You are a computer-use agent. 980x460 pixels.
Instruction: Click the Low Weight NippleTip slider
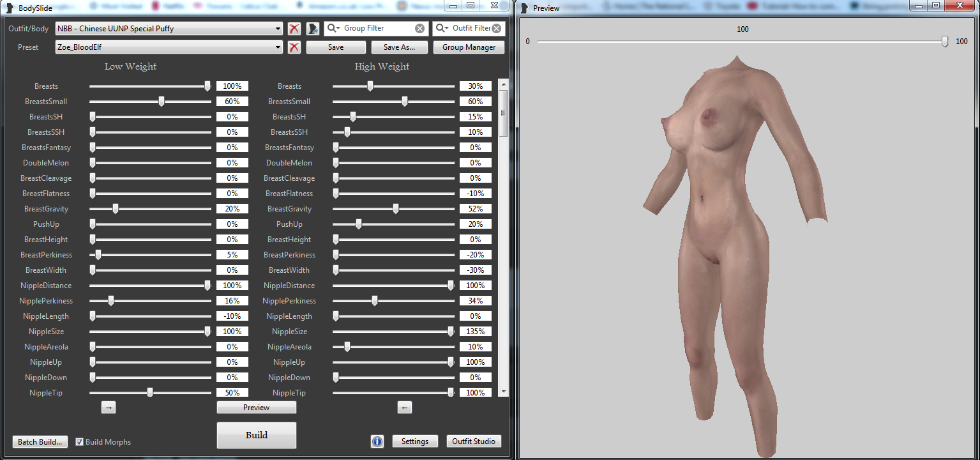pyautogui.click(x=150, y=393)
